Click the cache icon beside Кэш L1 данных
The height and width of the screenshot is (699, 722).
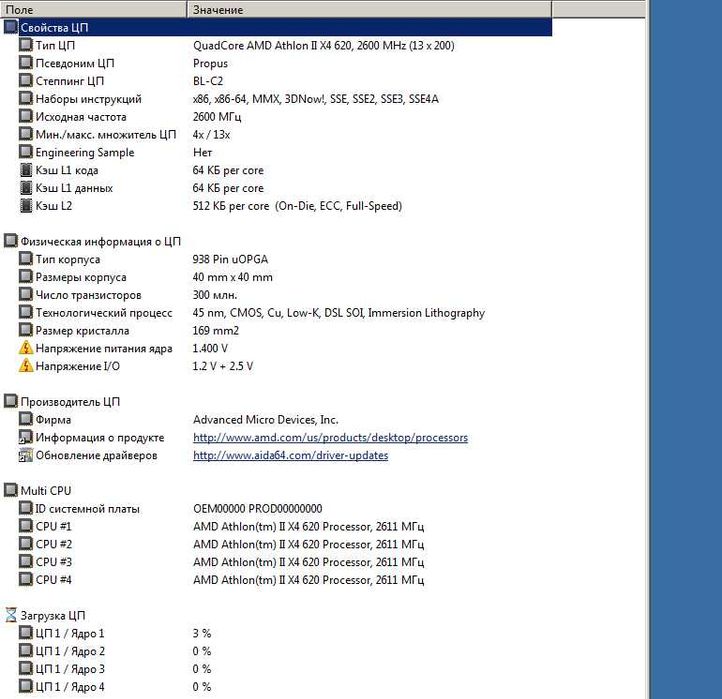(x=26, y=188)
